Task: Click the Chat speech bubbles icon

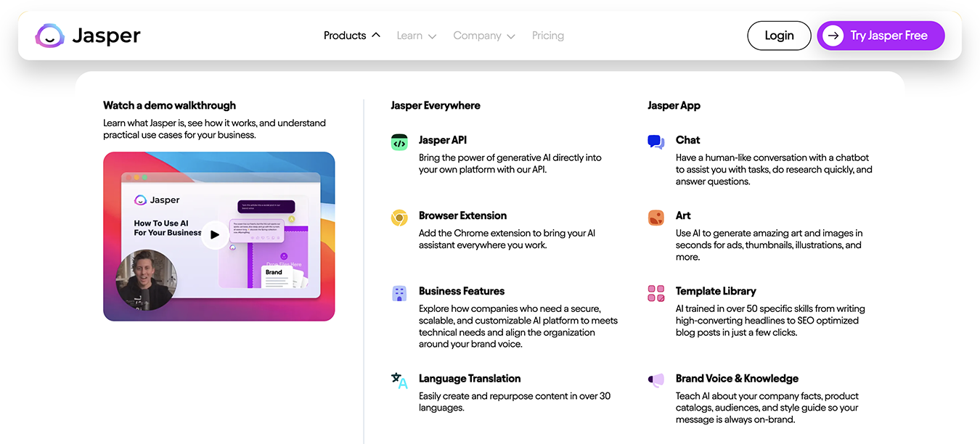Action: click(656, 142)
